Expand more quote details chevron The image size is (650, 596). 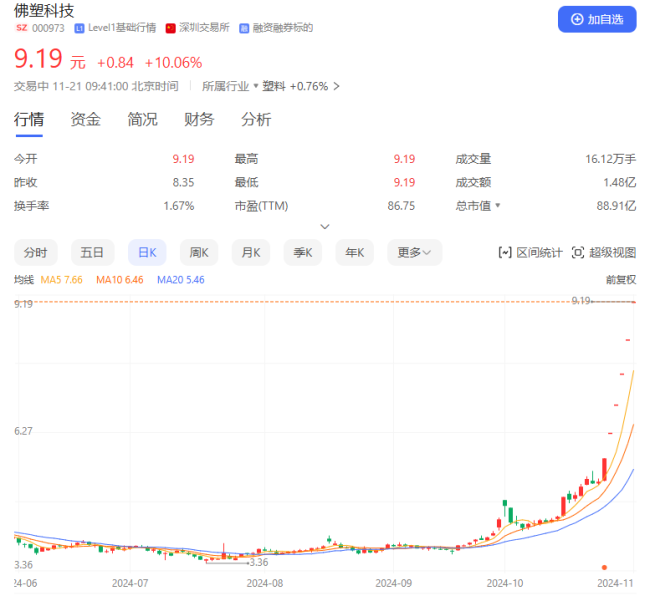coord(325,227)
